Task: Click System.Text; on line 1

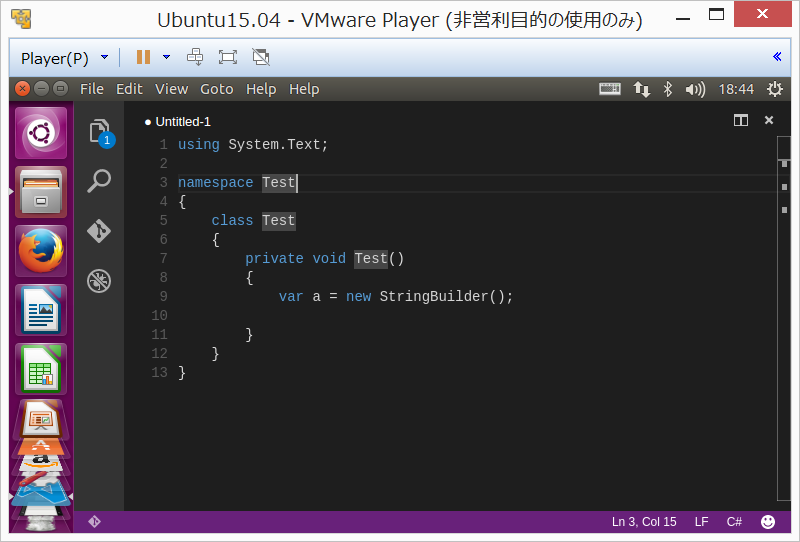Action: click(278, 144)
